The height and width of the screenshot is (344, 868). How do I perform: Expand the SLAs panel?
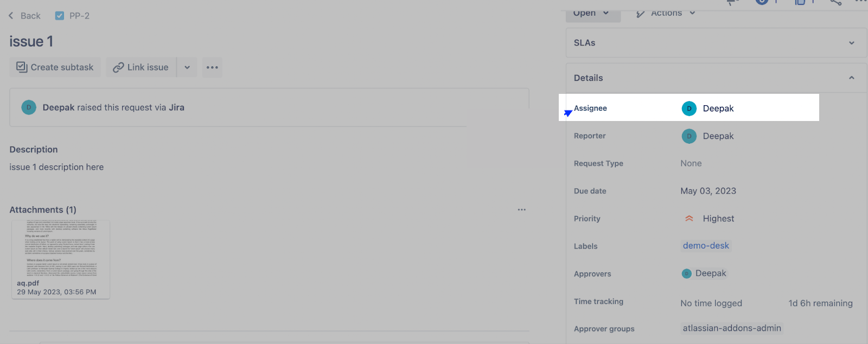[x=851, y=43]
